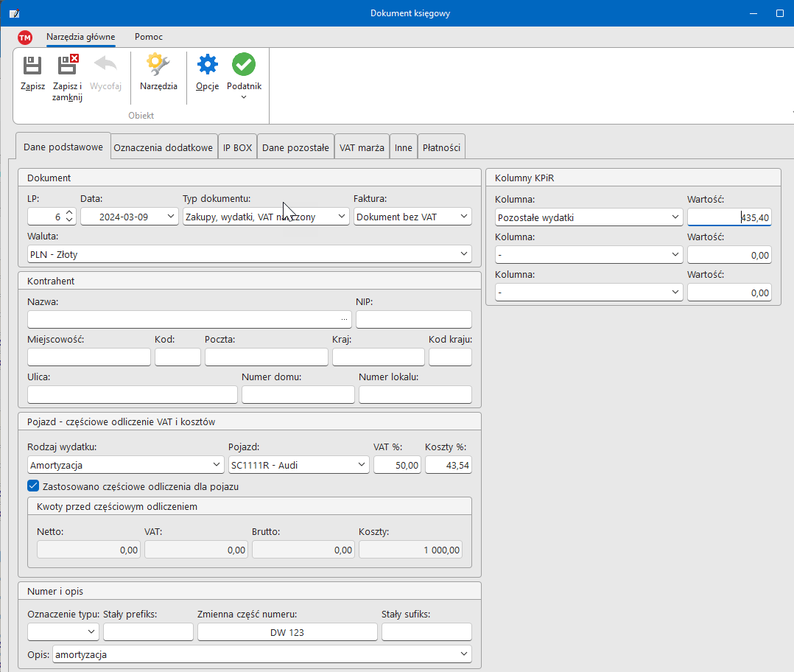Open the Rodzaj wydatku dropdown
The height and width of the screenshot is (672, 794).
pyautogui.click(x=216, y=465)
